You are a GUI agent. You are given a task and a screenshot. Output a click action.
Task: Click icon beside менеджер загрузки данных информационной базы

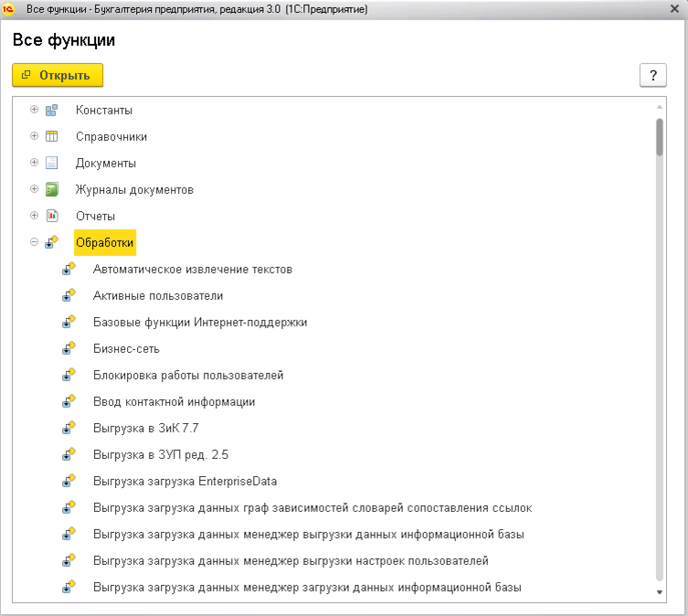coord(69,587)
